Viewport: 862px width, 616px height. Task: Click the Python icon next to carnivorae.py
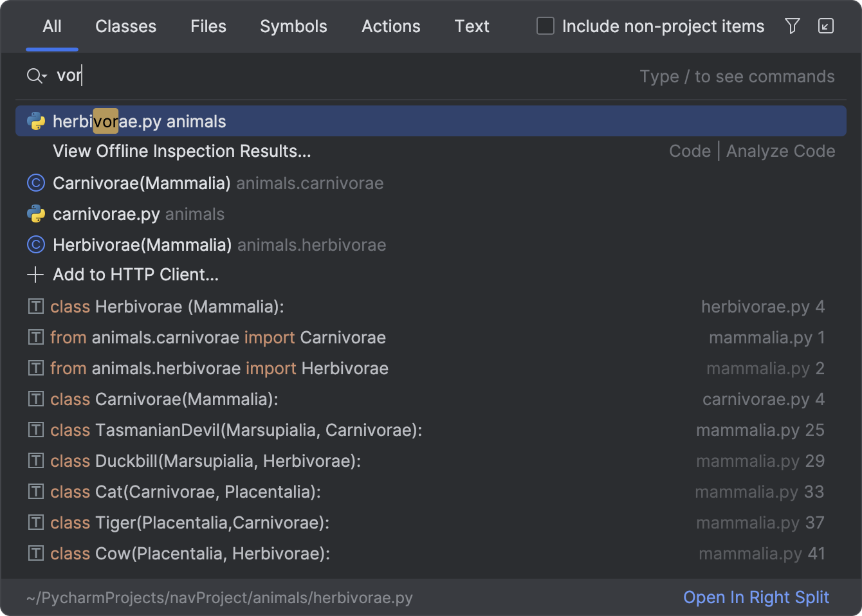[x=36, y=213]
